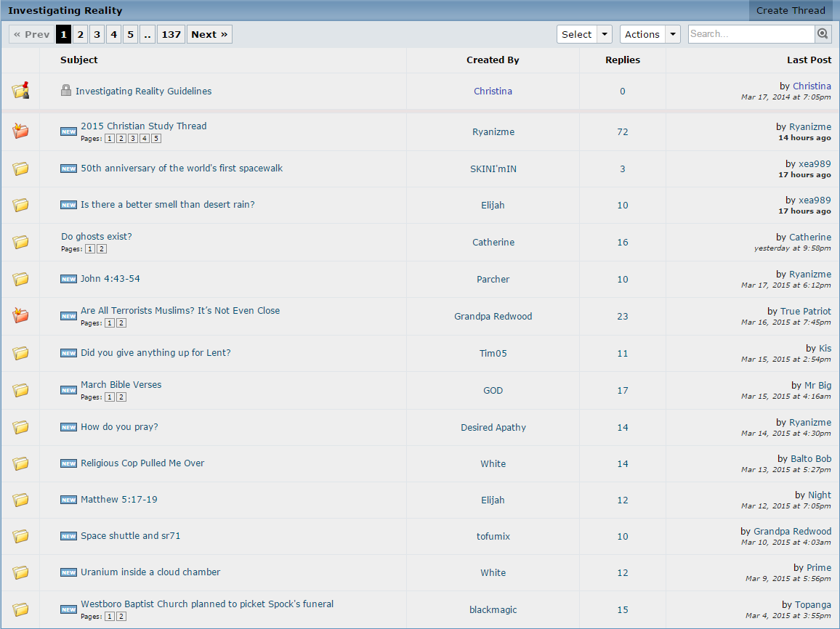Click the pinned folder icon for Guidelines thread

[x=20, y=91]
